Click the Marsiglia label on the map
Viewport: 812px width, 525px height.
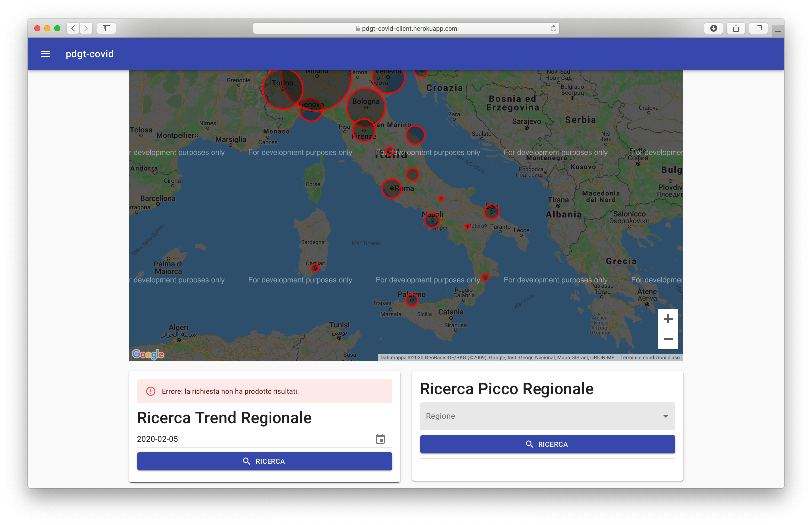[x=231, y=139]
